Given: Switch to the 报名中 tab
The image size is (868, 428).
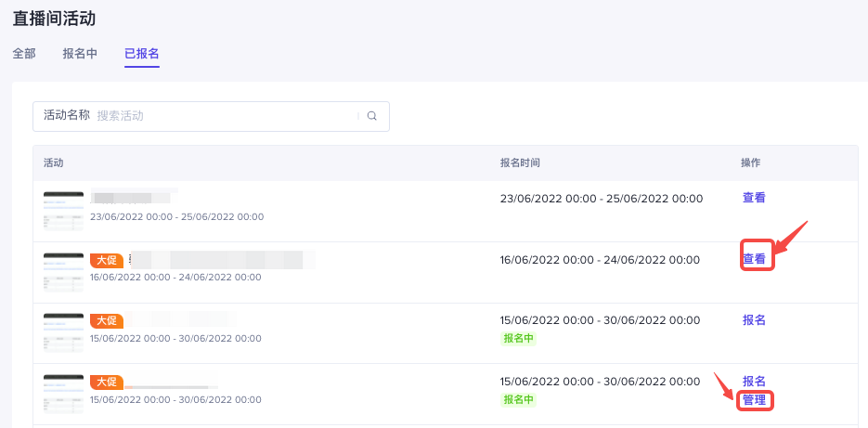Looking at the screenshot, I should click(x=80, y=54).
